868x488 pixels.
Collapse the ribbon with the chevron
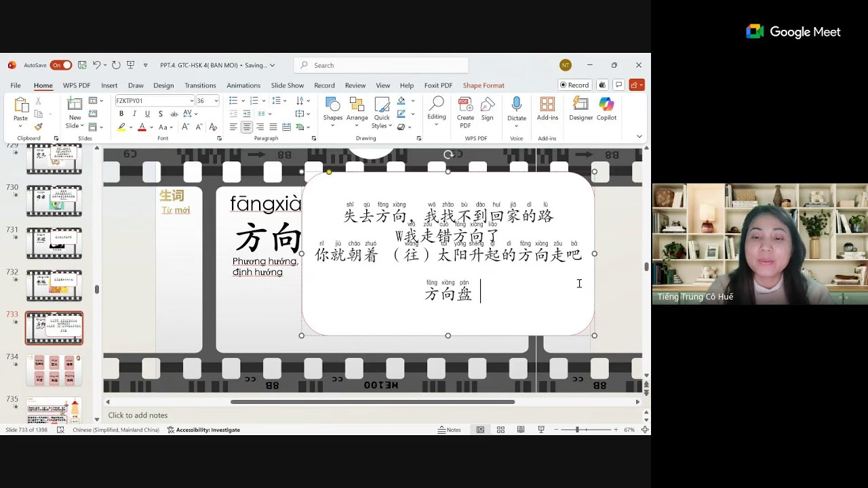pos(639,136)
